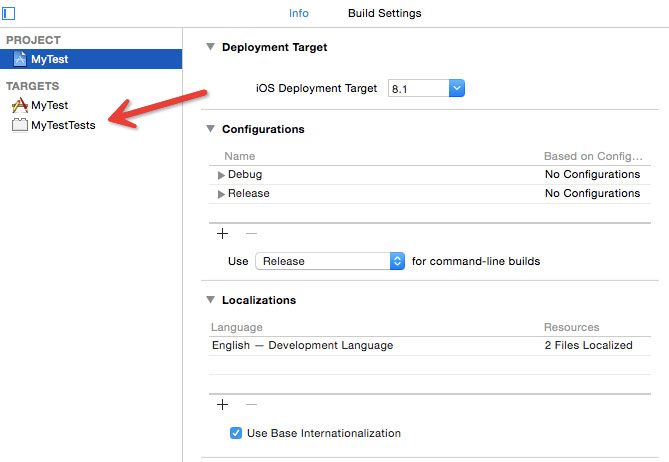This screenshot has height=462, width=669.
Task: Open the iOS Deployment Target dropdown
Action: coord(456,89)
